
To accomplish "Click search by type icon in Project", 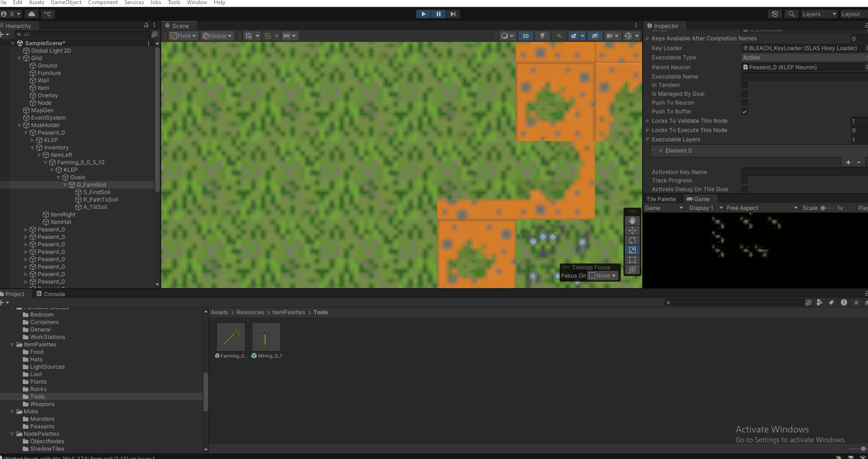I will (820, 303).
